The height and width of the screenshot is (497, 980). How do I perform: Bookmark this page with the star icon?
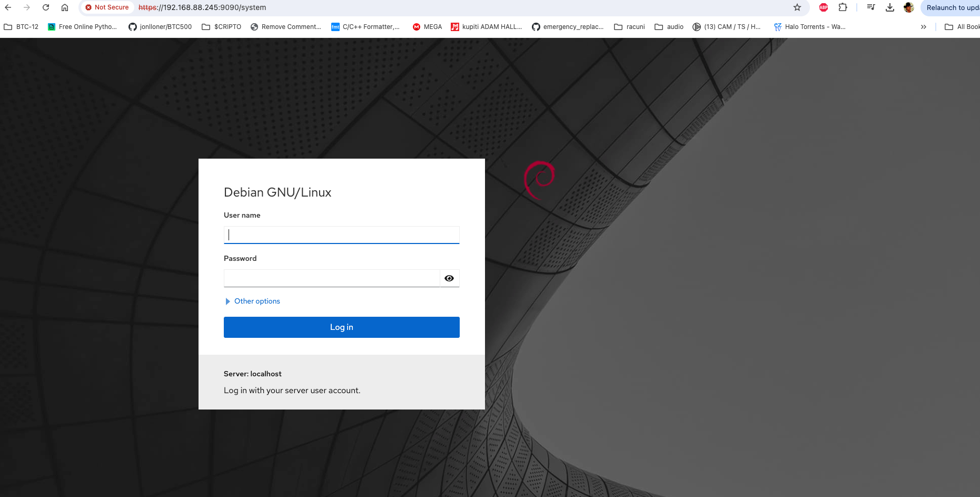pyautogui.click(x=797, y=7)
